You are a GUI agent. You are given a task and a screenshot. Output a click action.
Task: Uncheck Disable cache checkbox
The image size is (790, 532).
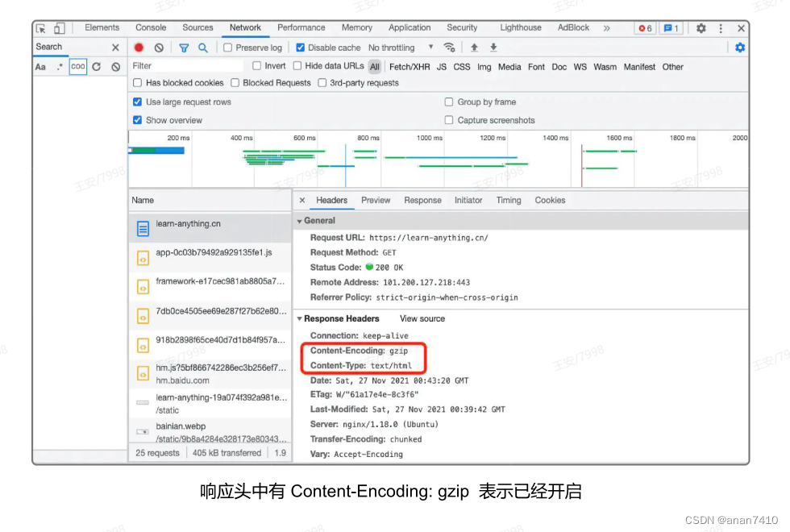coord(300,48)
